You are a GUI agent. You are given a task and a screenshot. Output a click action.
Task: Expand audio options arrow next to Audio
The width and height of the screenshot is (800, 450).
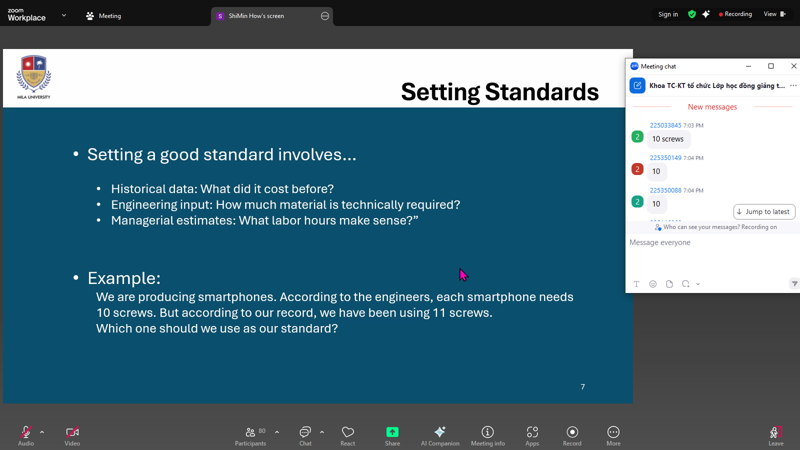pos(42,432)
